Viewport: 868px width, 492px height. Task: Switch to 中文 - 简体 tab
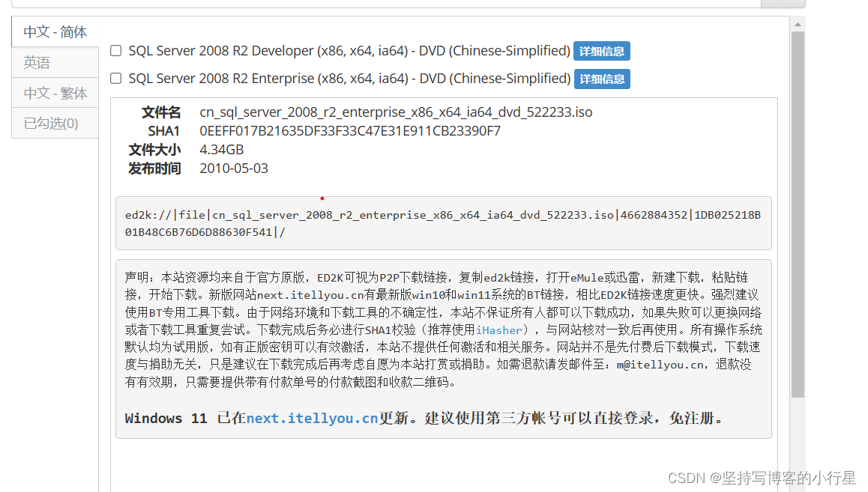point(55,32)
